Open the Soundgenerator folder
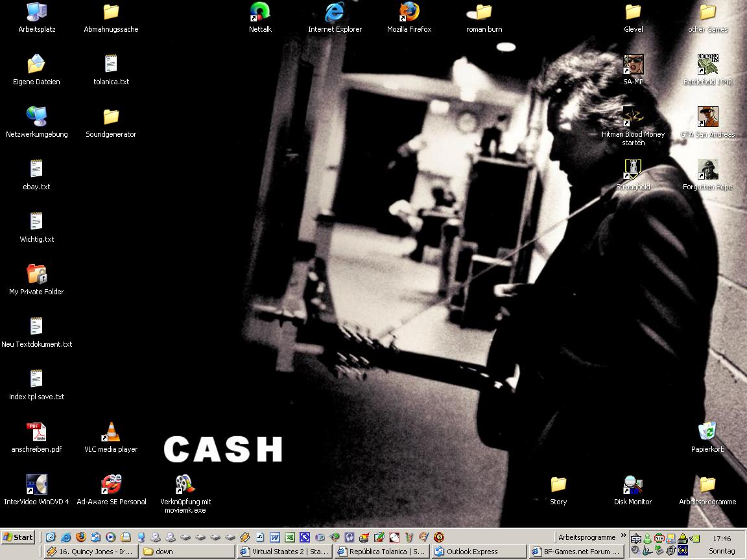 pos(111,122)
